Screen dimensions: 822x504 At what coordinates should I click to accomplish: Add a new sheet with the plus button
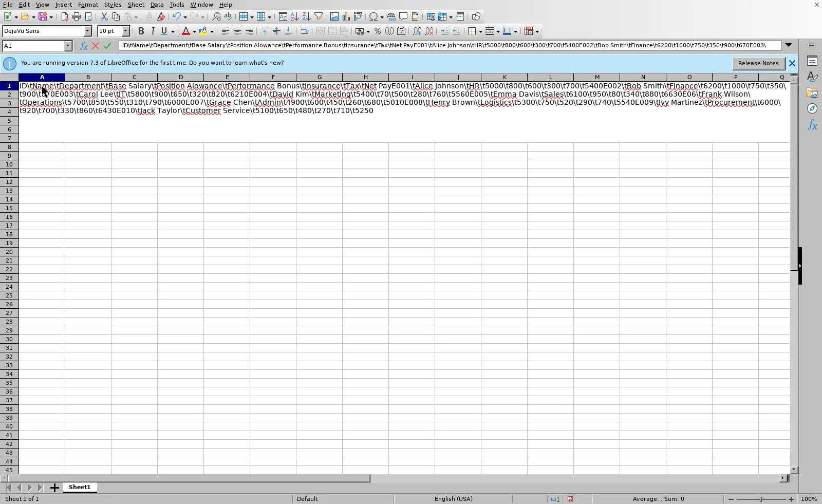tap(54, 488)
